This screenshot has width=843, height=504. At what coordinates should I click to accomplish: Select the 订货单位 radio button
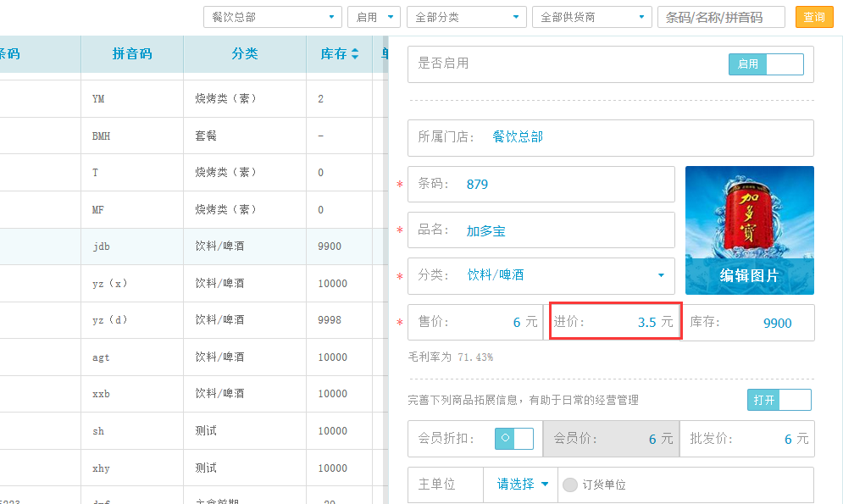(x=570, y=485)
